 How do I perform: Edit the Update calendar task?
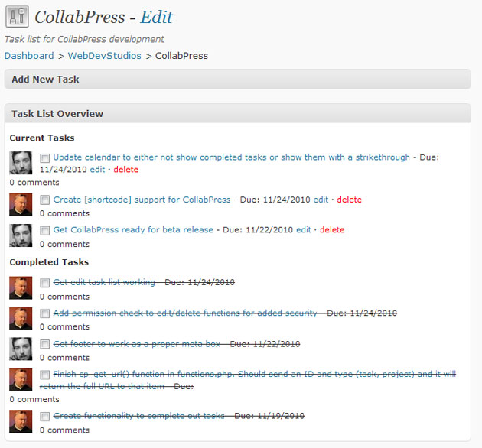[x=97, y=170]
